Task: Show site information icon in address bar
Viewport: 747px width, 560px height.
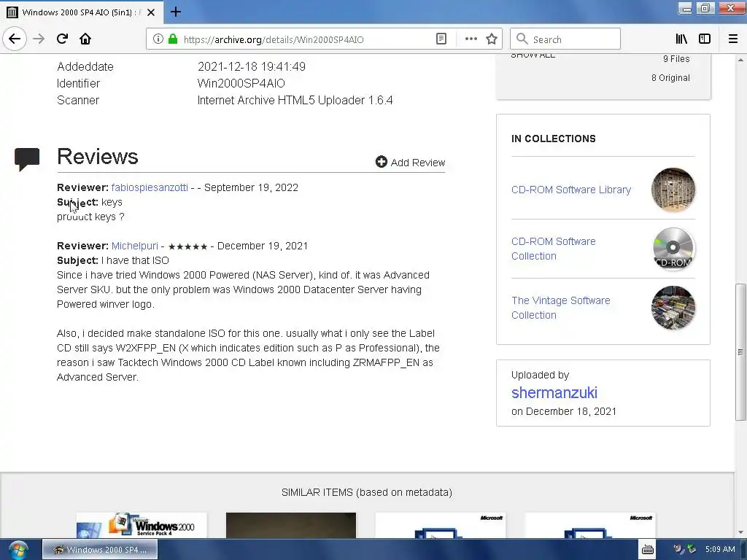Action: (x=158, y=39)
